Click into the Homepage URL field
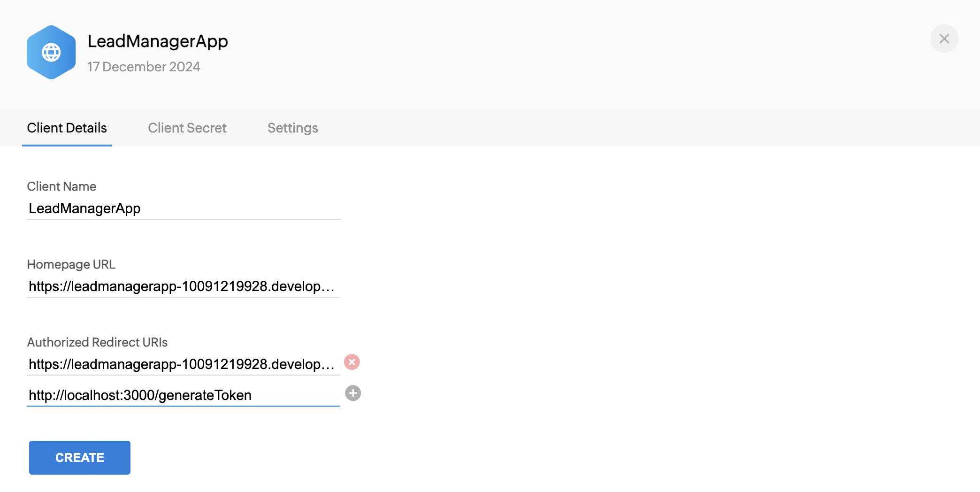Image resolution: width=980 pixels, height=492 pixels. [x=183, y=286]
